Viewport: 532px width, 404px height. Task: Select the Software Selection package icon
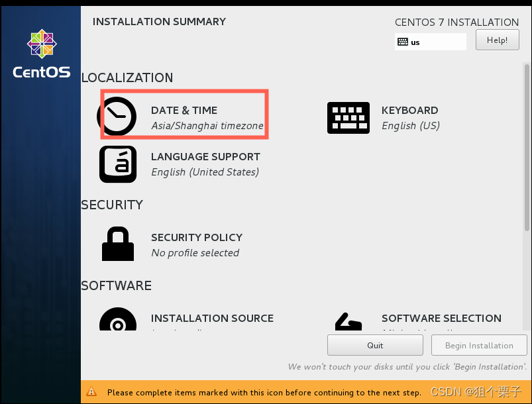[x=348, y=321]
